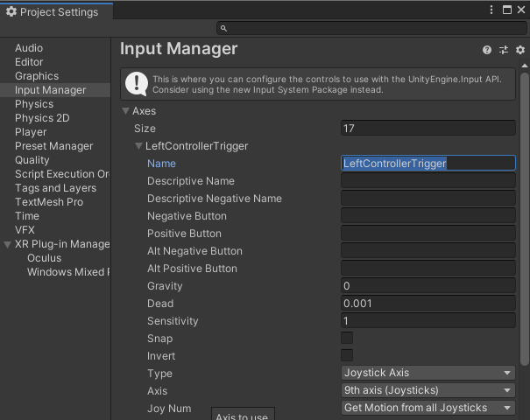
Task: Click the Sensitivity property label
Action: [x=173, y=321]
